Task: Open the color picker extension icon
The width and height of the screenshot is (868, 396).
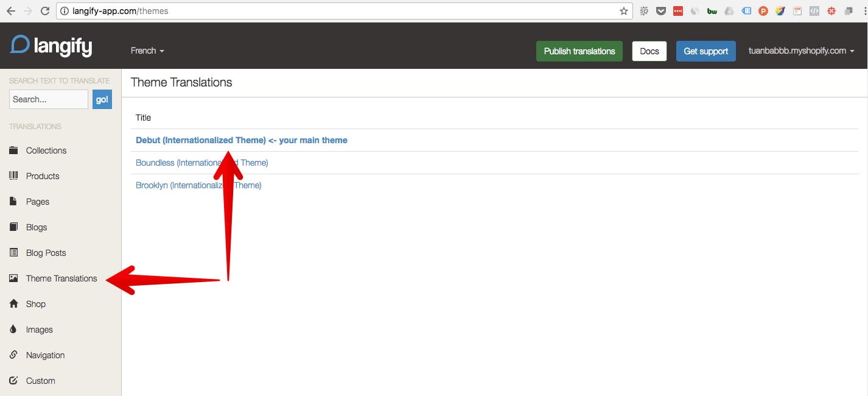Action: (780, 11)
